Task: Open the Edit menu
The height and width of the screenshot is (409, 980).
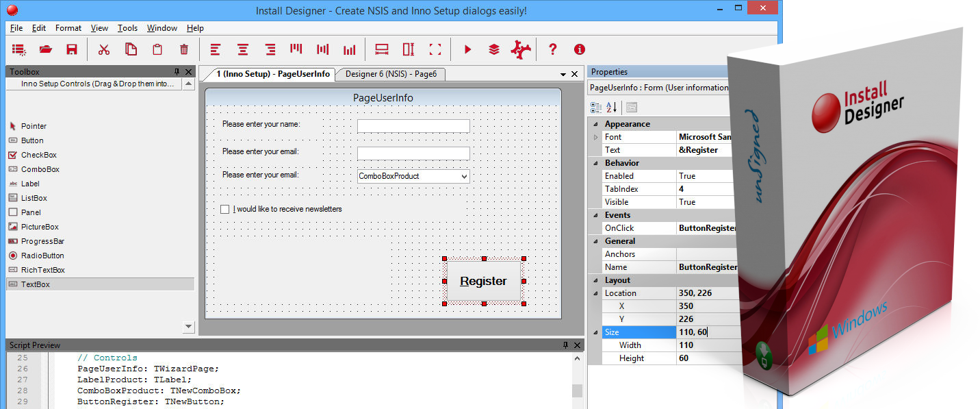Action: (x=39, y=28)
